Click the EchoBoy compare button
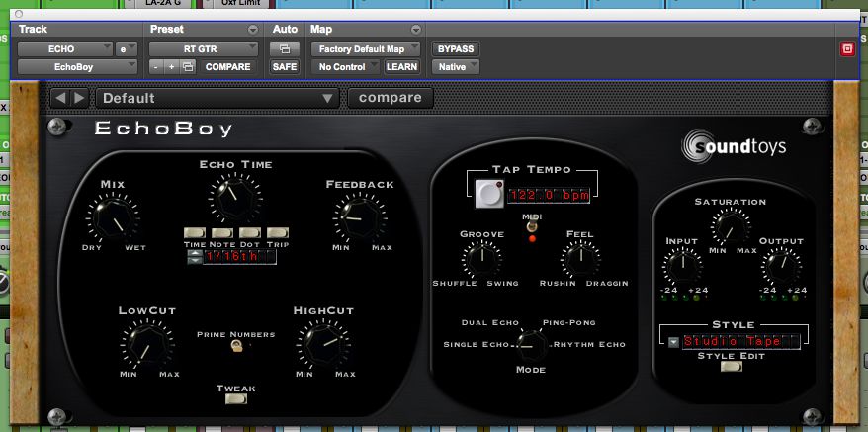 [x=391, y=98]
